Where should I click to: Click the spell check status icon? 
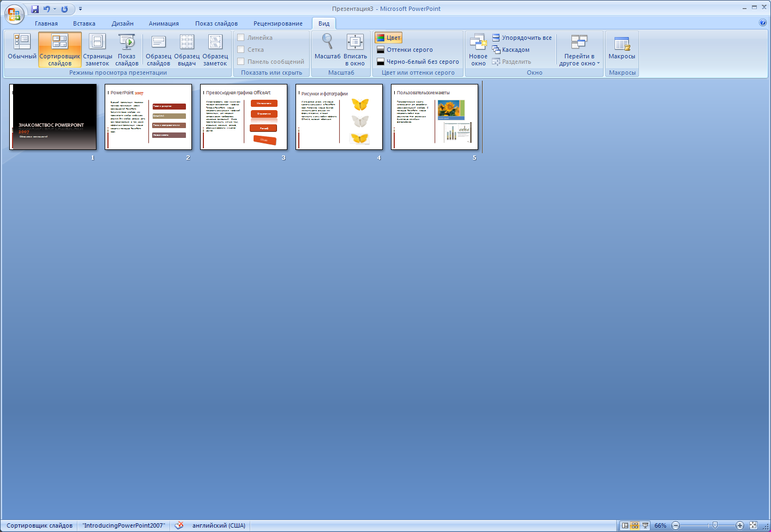coord(179,525)
